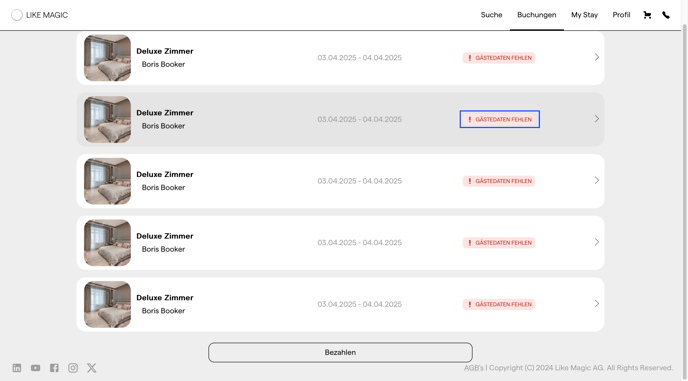Screen dimensions: 688x381
Task: Open the Facebook footer icon
Action: pyautogui.click(x=54, y=368)
